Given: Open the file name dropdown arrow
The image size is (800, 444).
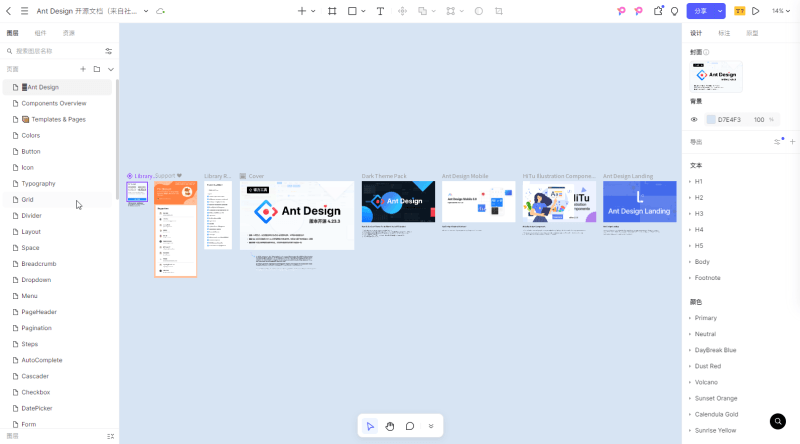Looking at the screenshot, I should coord(146,11).
